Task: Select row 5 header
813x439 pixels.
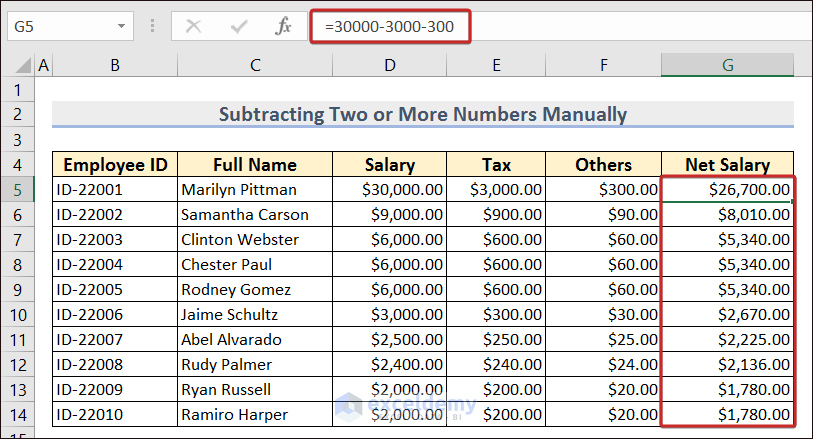Action: point(17,189)
